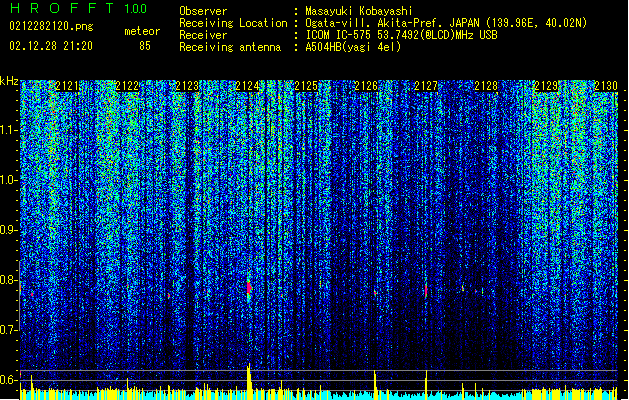Select the Ogata-vill. Akita-Pref. JAPAN location text
The width and height of the screenshot is (629, 400).
tap(446, 23)
